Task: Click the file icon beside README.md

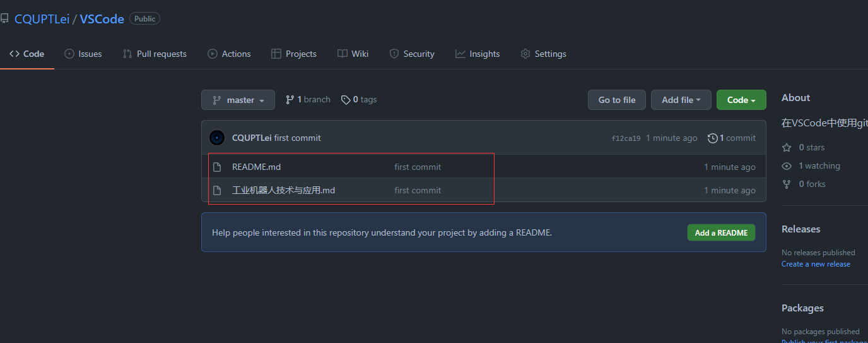Action: point(217,167)
